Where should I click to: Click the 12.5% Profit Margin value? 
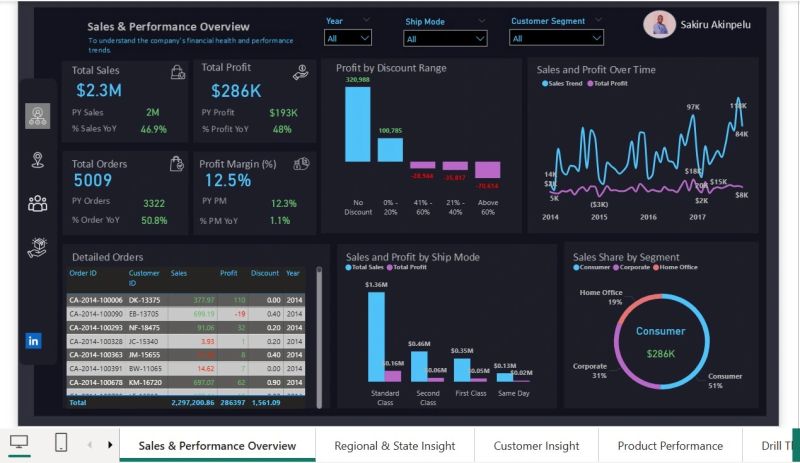[x=228, y=180]
